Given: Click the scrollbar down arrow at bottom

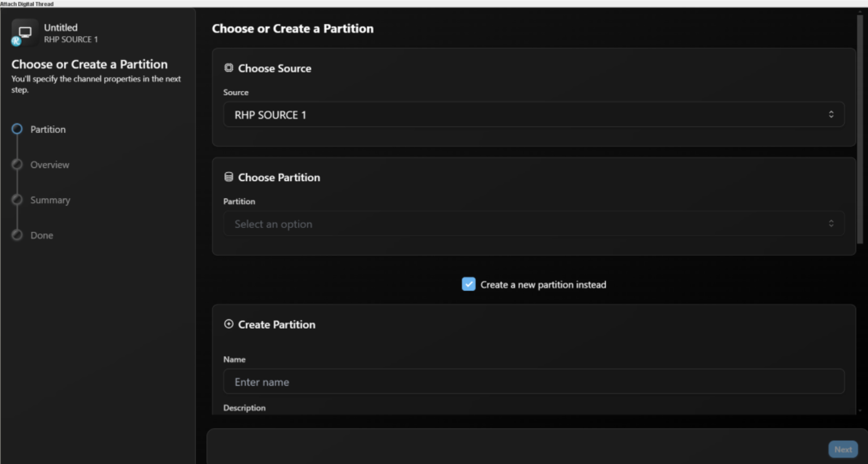Looking at the screenshot, I should (x=860, y=411).
